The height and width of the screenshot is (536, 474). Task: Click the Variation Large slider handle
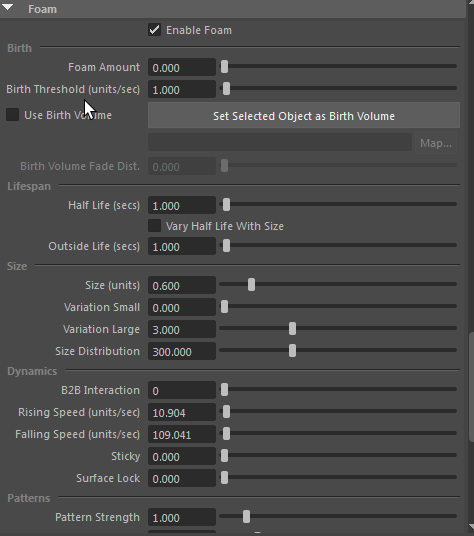(292, 329)
